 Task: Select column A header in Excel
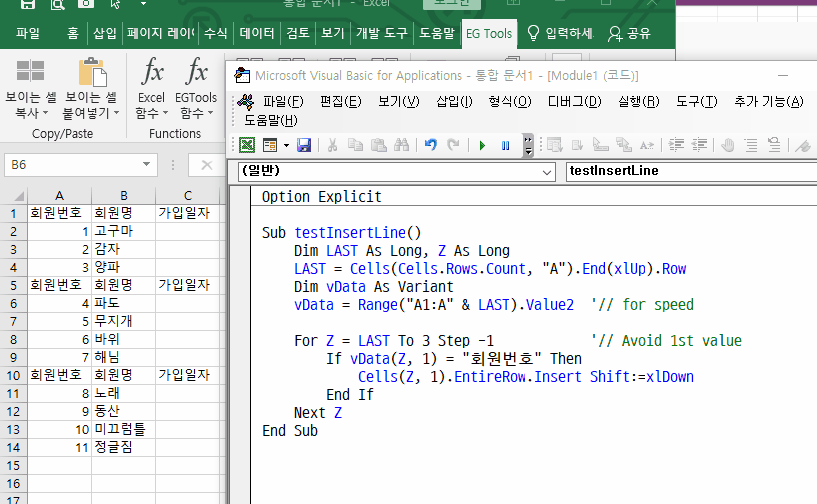59,196
